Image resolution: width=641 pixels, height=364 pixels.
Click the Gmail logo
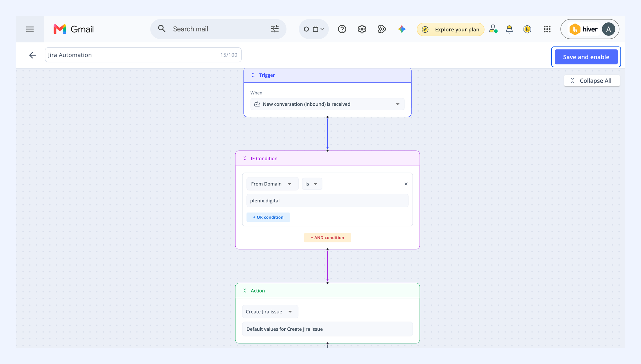73,29
